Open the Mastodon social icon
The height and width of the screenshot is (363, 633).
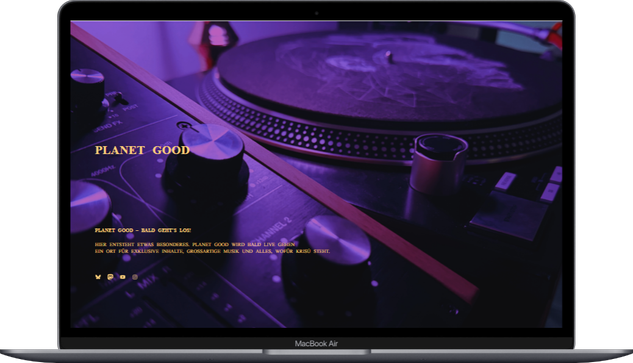[110, 277]
